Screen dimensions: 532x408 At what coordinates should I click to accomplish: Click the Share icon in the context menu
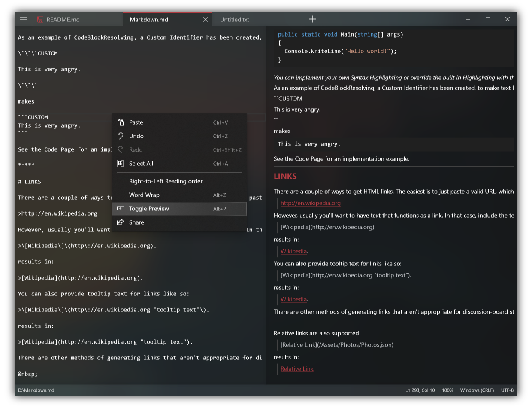coord(120,222)
